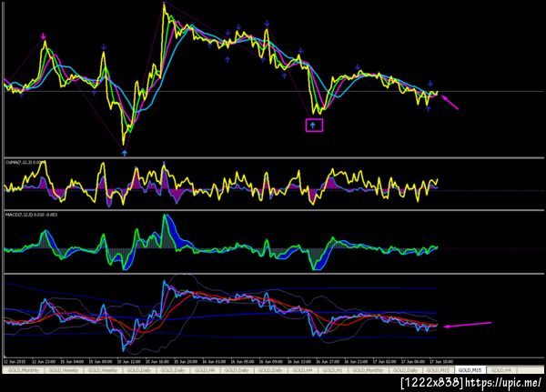Switch to the GOLD,H1 chart tab
Viewport: 546px width, 392px height.
coord(331,370)
